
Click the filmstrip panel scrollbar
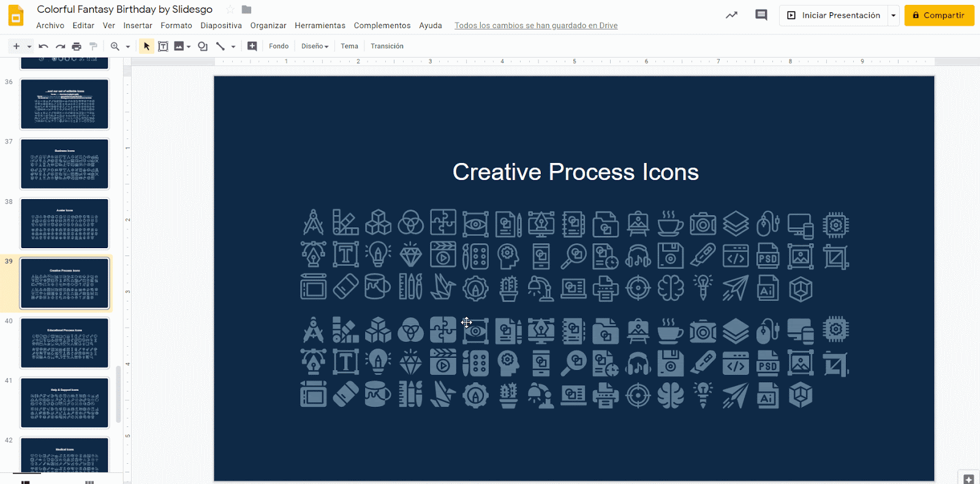click(x=118, y=395)
